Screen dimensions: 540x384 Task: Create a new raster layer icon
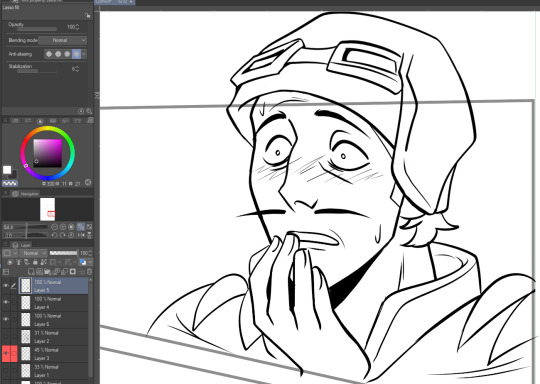[x=31, y=272]
